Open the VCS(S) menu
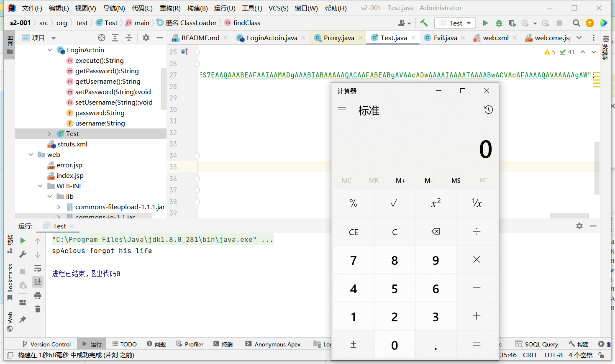This screenshot has height=364, width=615. point(278,8)
